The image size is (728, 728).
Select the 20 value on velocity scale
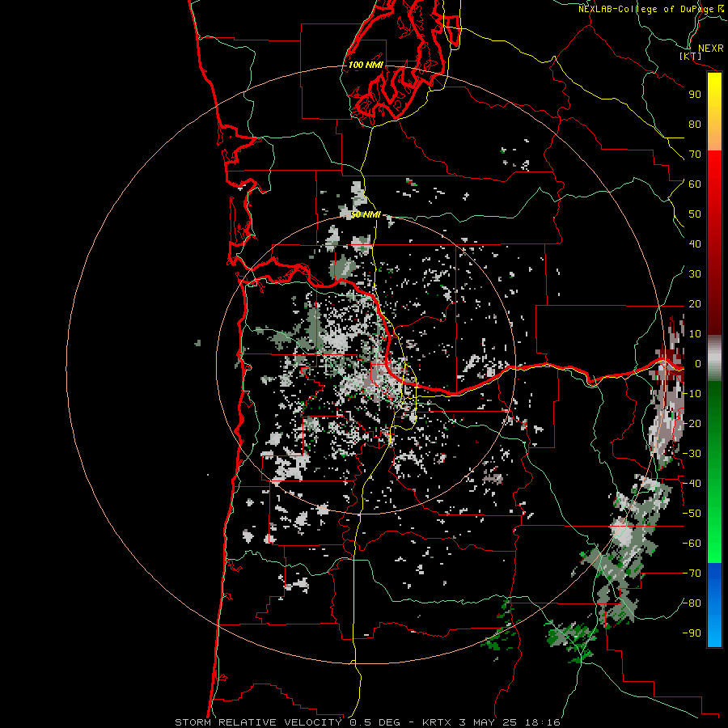(x=695, y=304)
